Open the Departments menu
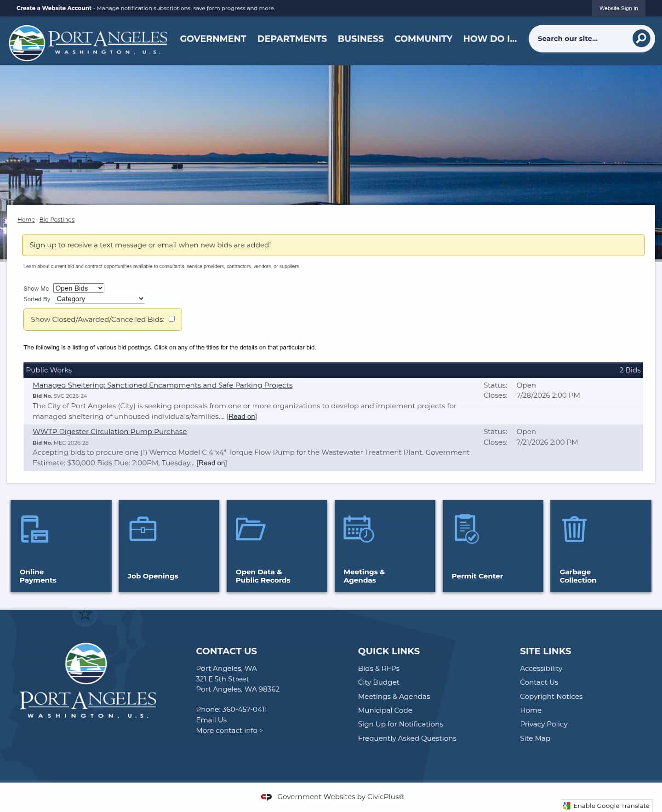662x812 pixels. click(292, 39)
